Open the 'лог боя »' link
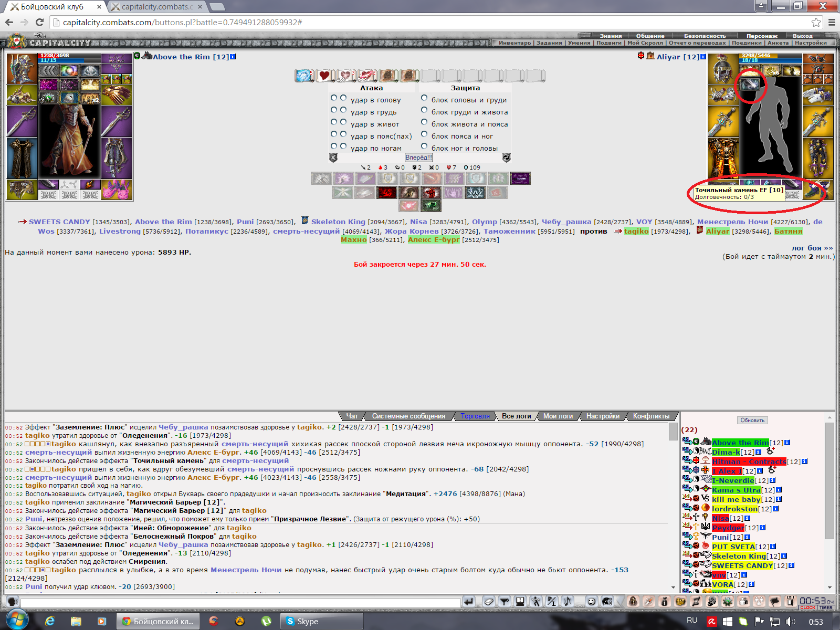Screen dimensions: 840x630 (x=812, y=248)
